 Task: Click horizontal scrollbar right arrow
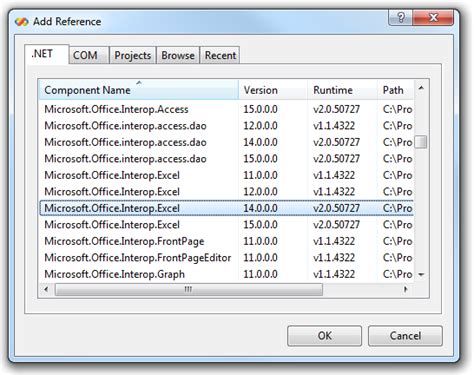[x=405, y=289]
